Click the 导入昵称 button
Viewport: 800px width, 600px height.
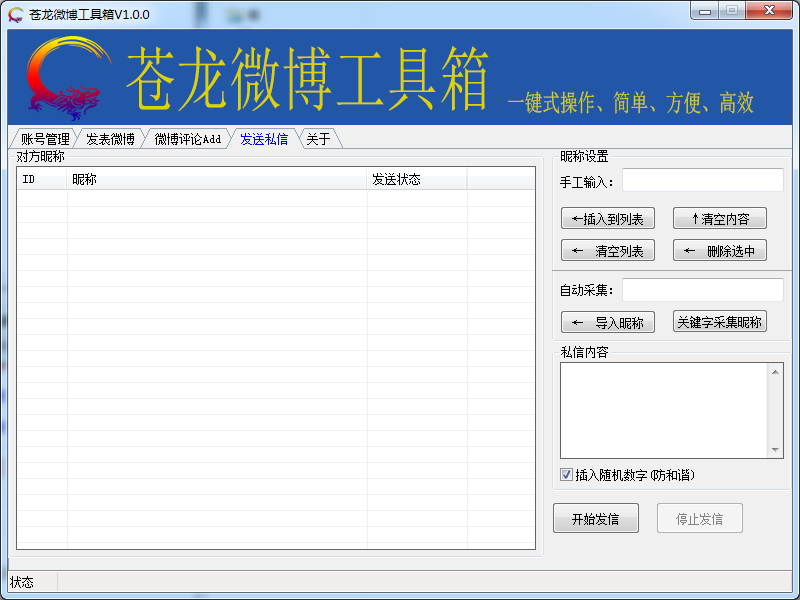pyautogui.click(x=608, y=322)
